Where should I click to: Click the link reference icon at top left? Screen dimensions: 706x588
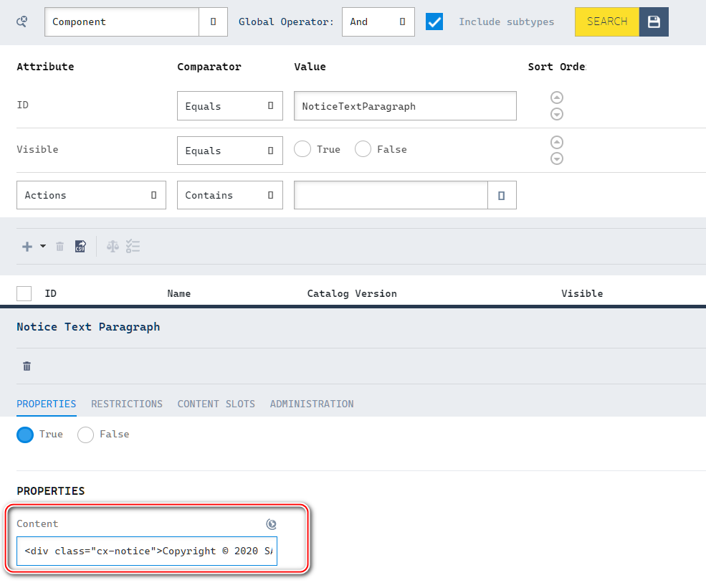(21, 22)
